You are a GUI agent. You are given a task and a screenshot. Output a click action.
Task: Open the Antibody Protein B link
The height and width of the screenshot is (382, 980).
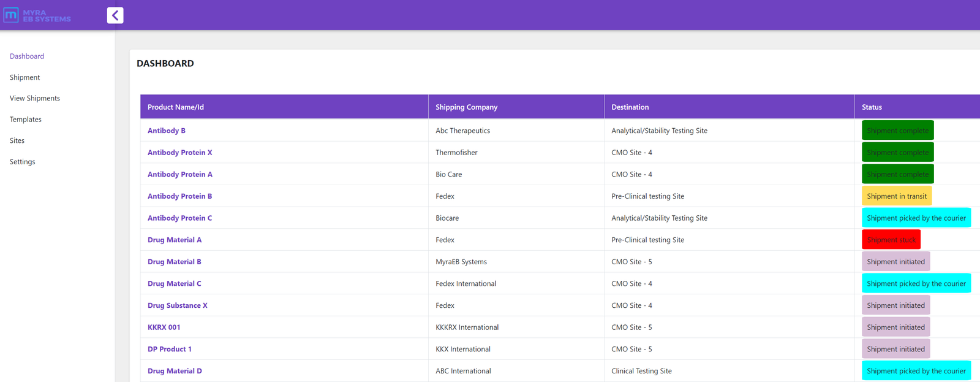180,196
